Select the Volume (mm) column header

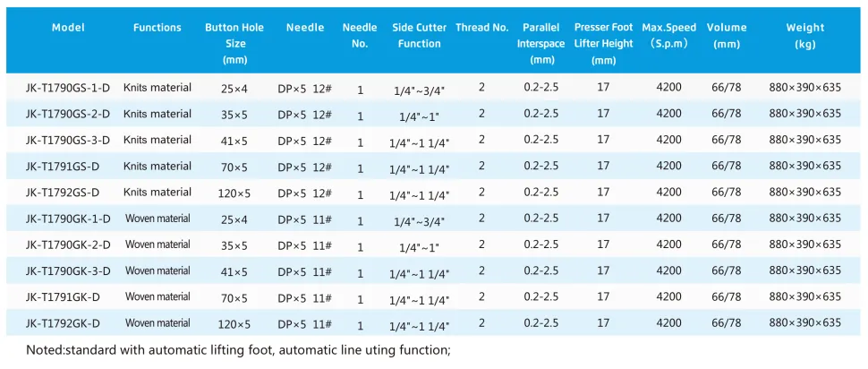click(x=726, y=36)
